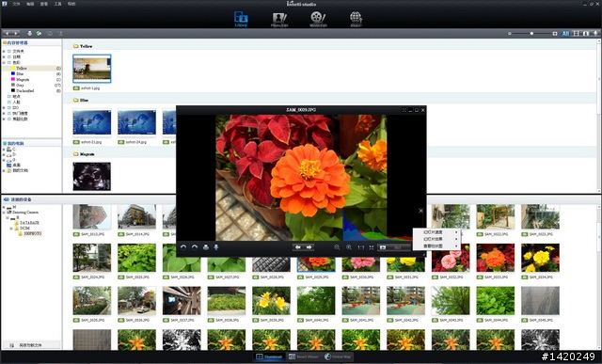
Task: Open the third menu in menu bar
Action: coord(44,4)
